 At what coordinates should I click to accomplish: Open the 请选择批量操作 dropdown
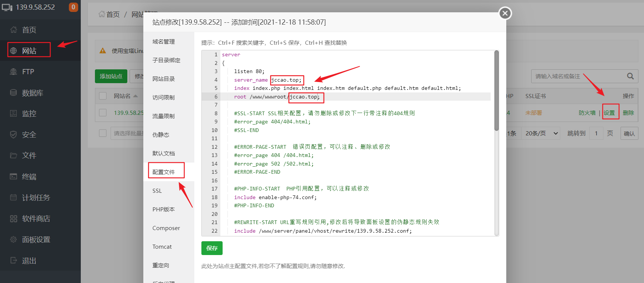(127, 133)
